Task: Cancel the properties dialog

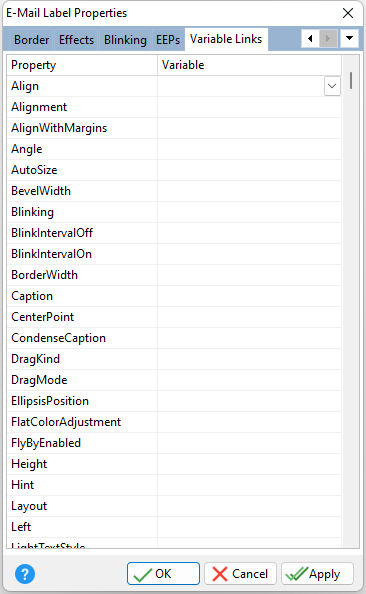Action: click(x=240, y=574)
